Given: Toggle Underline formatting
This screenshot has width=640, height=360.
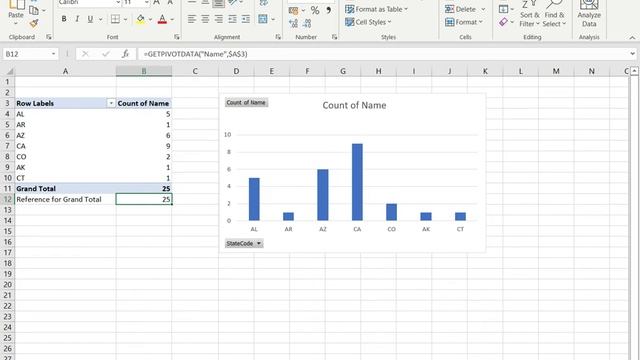Looking at the screenshot, I should click(x=90, y=19).
